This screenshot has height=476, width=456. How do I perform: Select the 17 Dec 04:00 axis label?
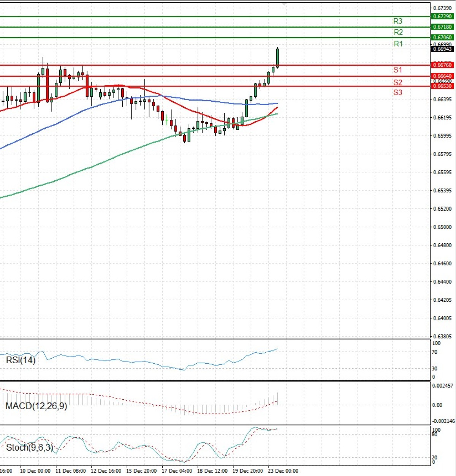pyautogui.click(x=177, y=471)
